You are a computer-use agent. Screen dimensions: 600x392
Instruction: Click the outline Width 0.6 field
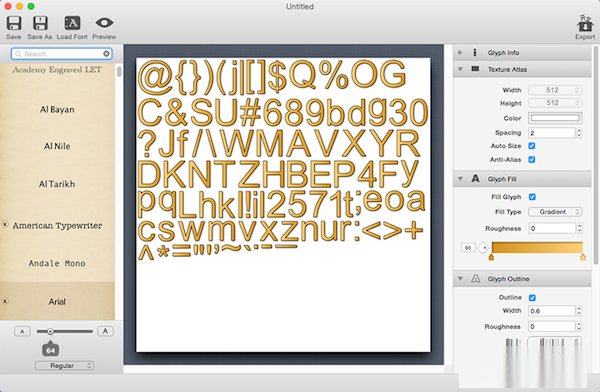552,311
